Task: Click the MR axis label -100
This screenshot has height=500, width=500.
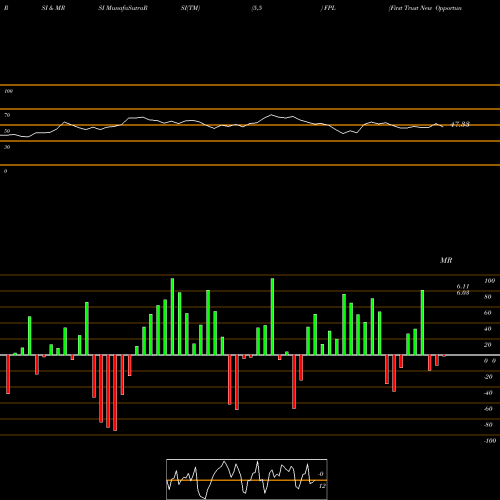Action: (x=490, y=441)
